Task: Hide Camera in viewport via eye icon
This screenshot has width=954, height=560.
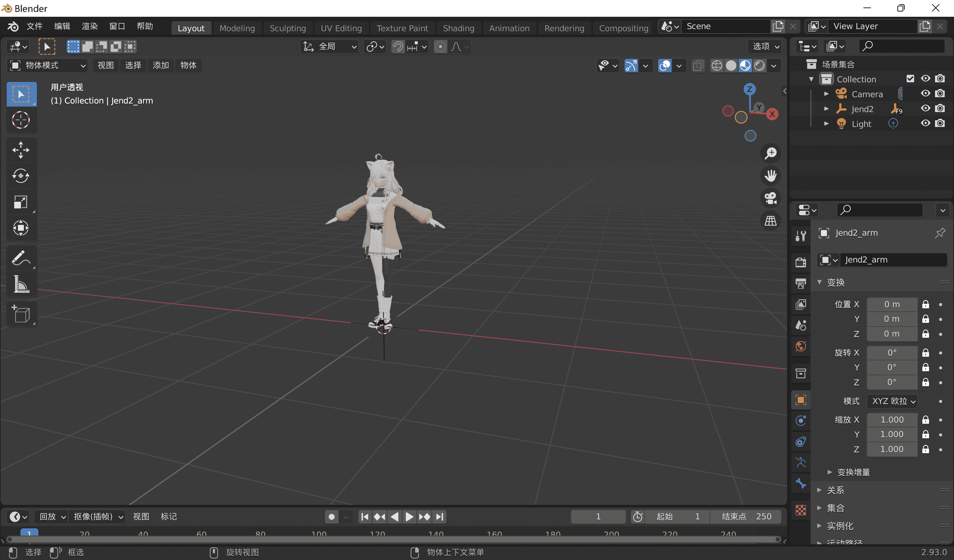Action: pyautogui.click(x=926, y=93)
